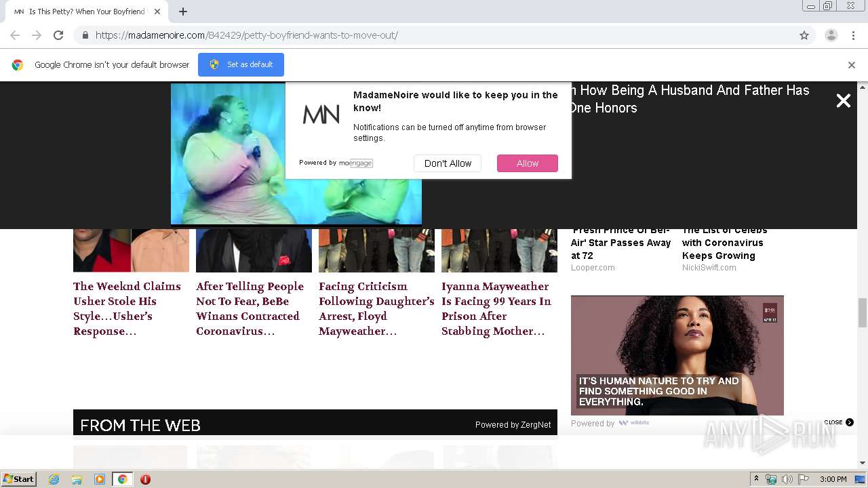Close the dark video overlay banner
Viewport: 868px width, 488px height.
(x=843, y=101)
